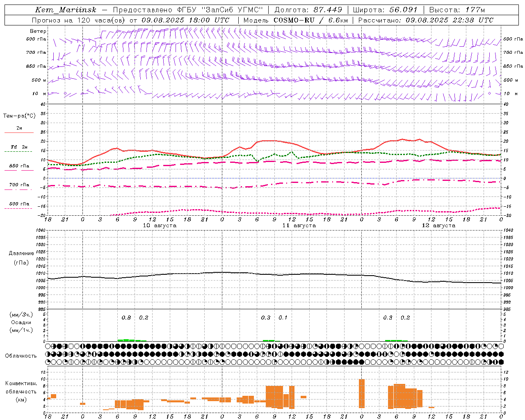Click the '(мм/3ч.)' precipitation unit label
525x420 pixels.
pos(21,315)
